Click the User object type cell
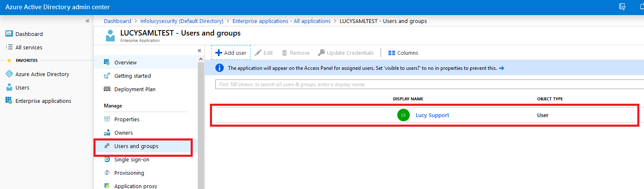Viewport: 644px width, 189px height. point(543,115)
